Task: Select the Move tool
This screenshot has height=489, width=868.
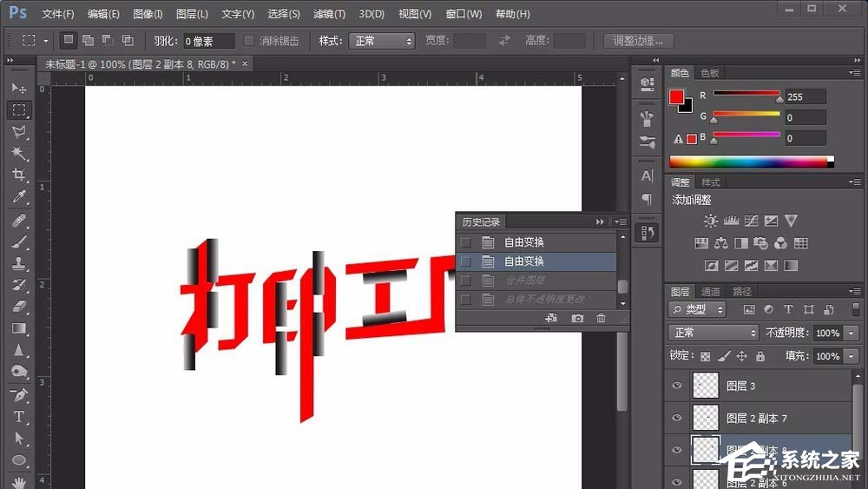Action: click(19, 89)
